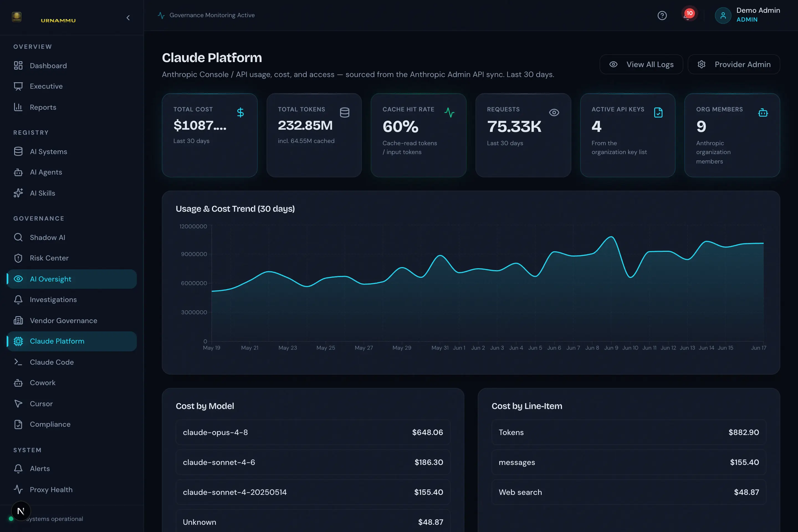Click the Urnammu logo icon
This screenshot has width=798, height=532.
coord(17,17)
